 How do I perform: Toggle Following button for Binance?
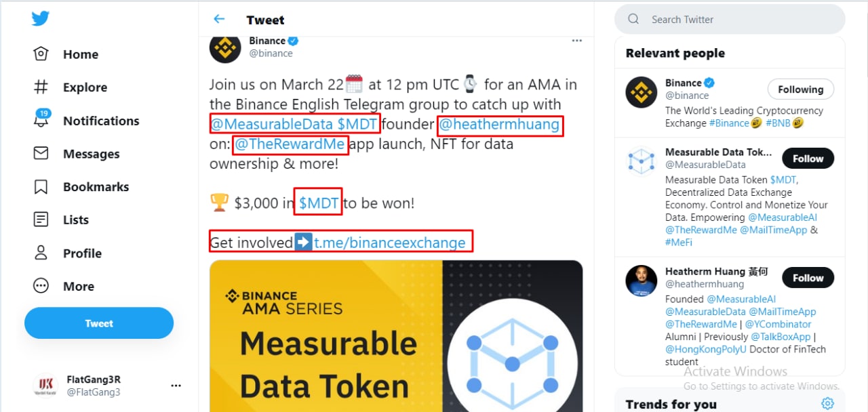click(800, 89)
